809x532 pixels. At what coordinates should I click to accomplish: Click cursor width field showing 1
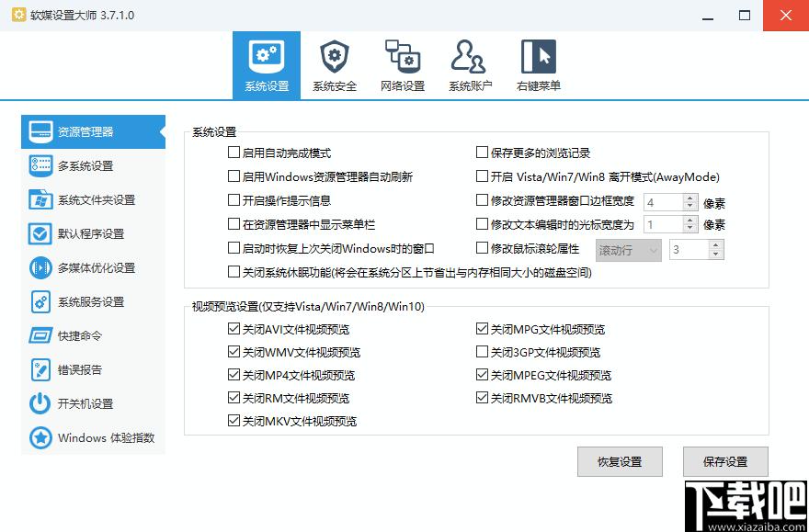coord(664,224)
